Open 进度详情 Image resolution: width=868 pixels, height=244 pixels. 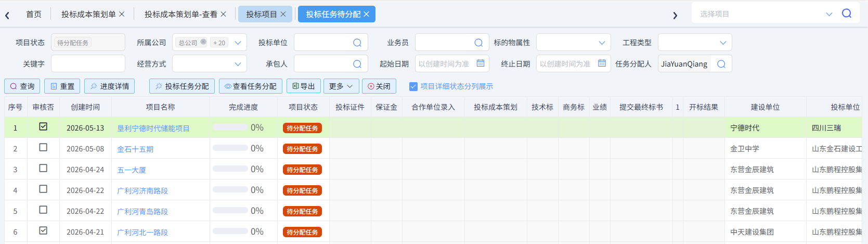(x=109, y=86)
